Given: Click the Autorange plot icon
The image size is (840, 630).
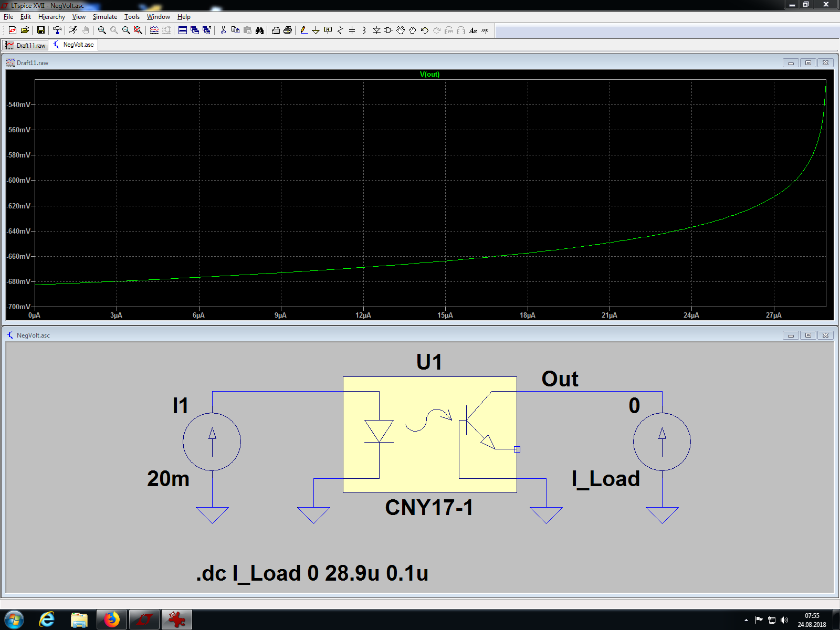Looking at the screenshot, I should pyautogui.click(x=154, y=30).
